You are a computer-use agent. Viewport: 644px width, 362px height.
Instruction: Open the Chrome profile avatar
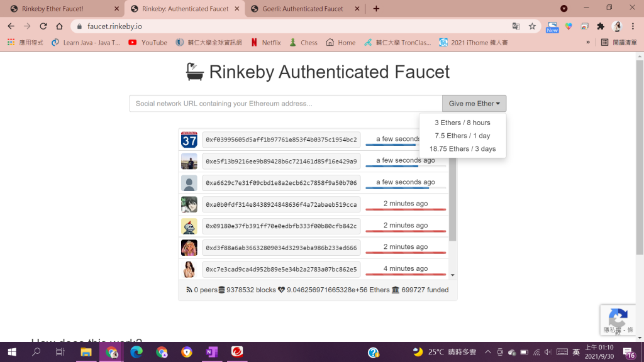[617, 26]
